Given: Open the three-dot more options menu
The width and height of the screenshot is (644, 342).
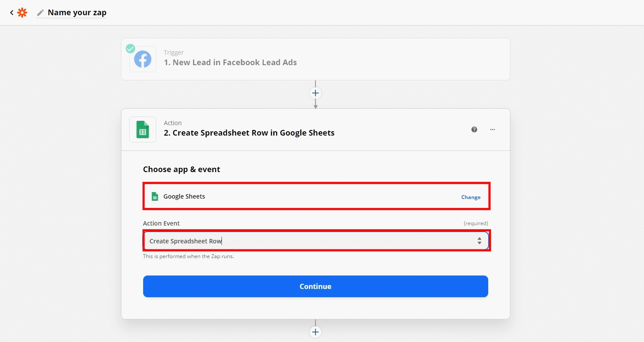Looking at the screenshot, I should click(x=493, y=129).
